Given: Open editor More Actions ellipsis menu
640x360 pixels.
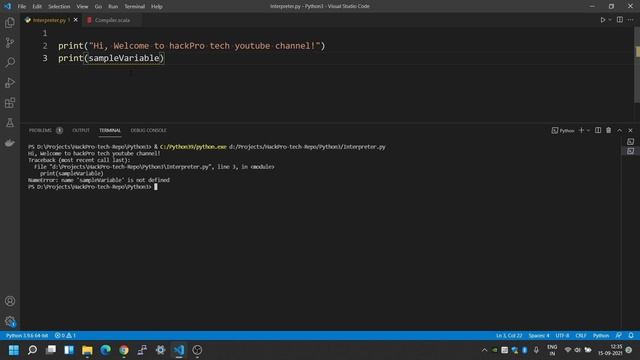Looking at the screenshot, I should point(631,20).
